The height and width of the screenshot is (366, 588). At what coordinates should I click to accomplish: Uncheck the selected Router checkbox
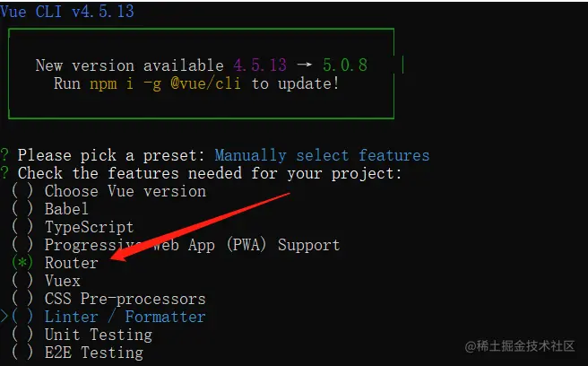tap(22, 263)
